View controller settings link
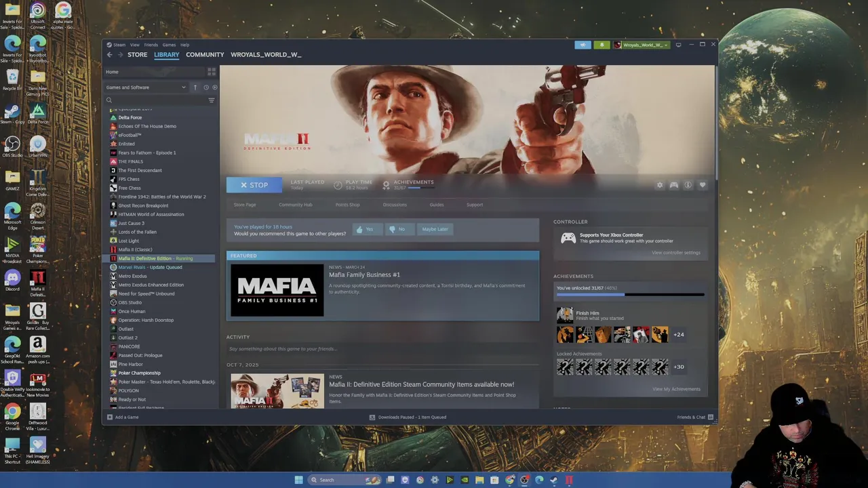868x488 pixels. click(x=676, y=253)
